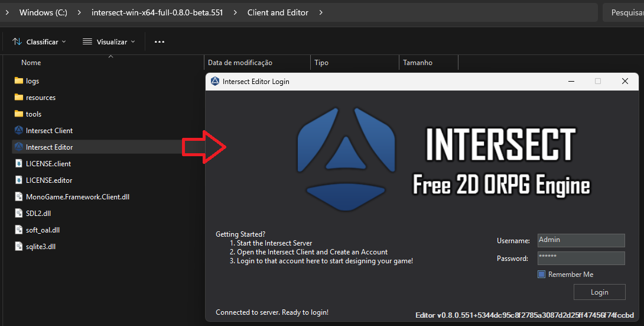Image resolution: width=644 pixels, height=326 pixels.
Task: Click the sqlite3.dll file icon
Action: coord(18,246)
